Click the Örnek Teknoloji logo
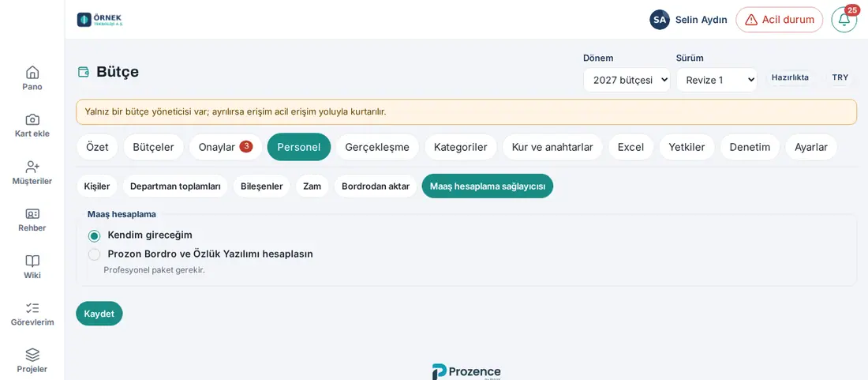The height and width of the screenshot is (380, 868). click(100, 20)
